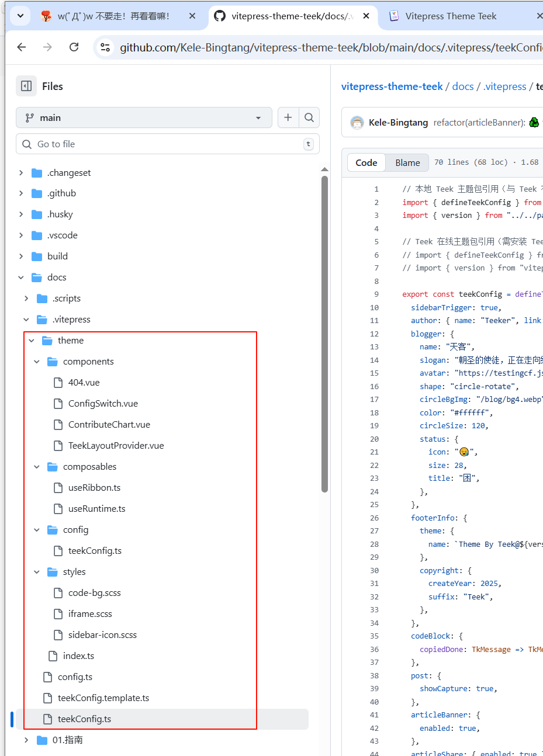Open the site information icon in address bar
The width and height of the screenshot is (543, 756).
[x=105, y=47]
